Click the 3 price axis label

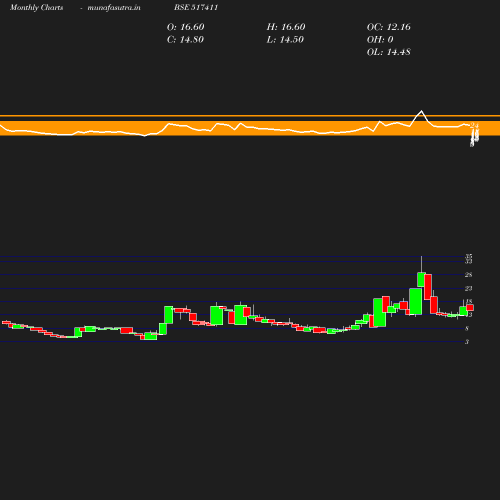[467, 342]
